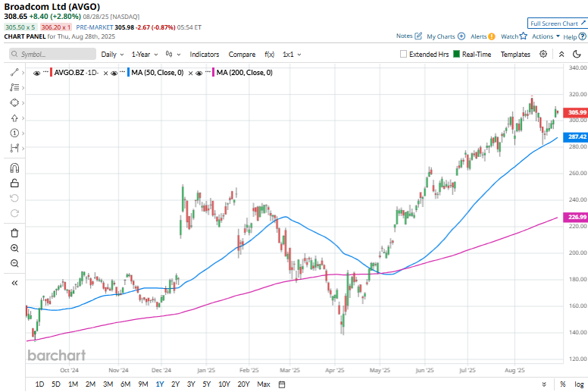
Task: Zoom out on the chart
Action: [14, 263]
